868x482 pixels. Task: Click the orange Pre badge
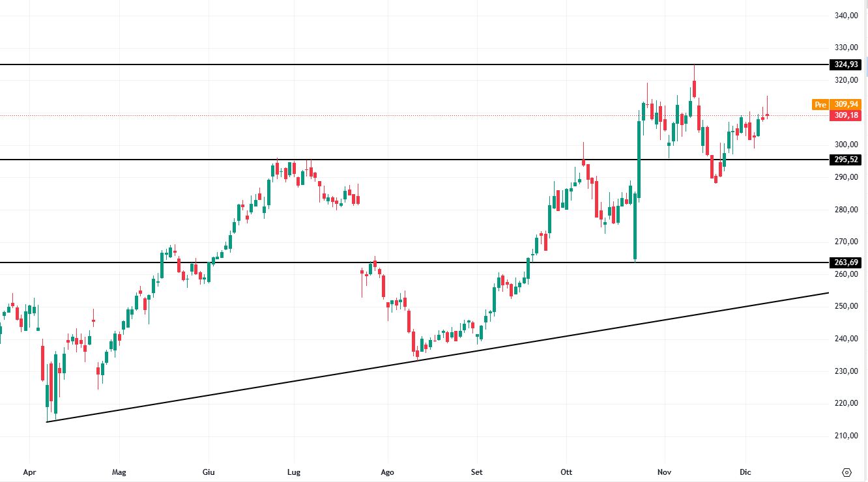coord(820,104)
